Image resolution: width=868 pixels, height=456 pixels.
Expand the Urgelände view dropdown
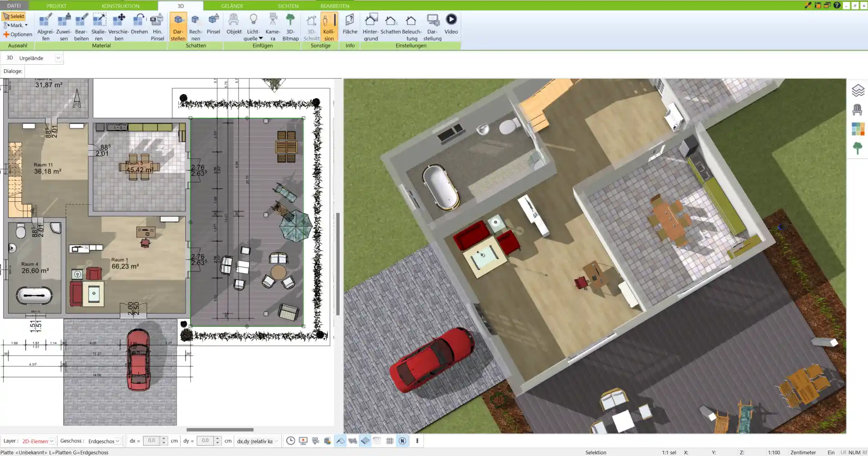click(58, 58)
